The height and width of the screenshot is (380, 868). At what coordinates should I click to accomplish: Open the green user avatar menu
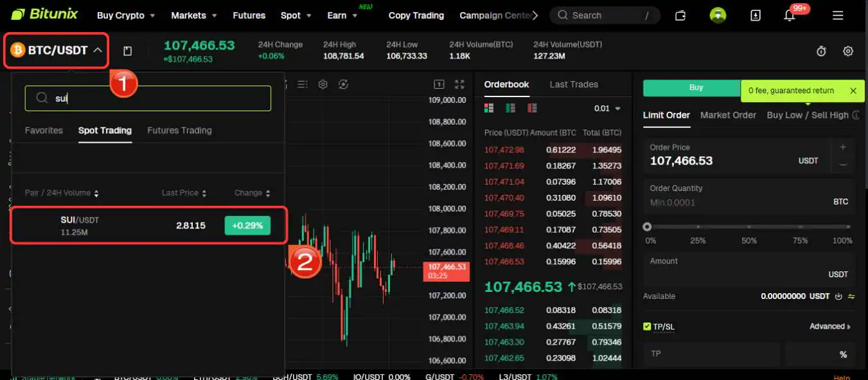coord(718,15)
